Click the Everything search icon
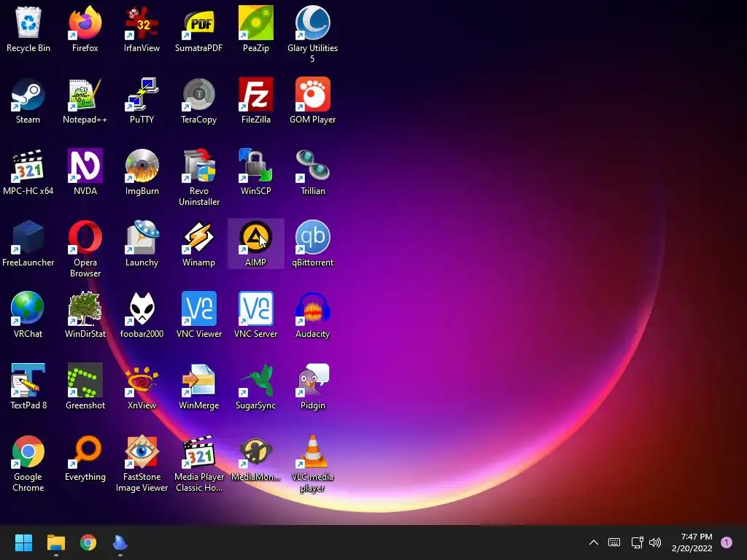The width and height of the screenshot is (747, 560). 85,451
